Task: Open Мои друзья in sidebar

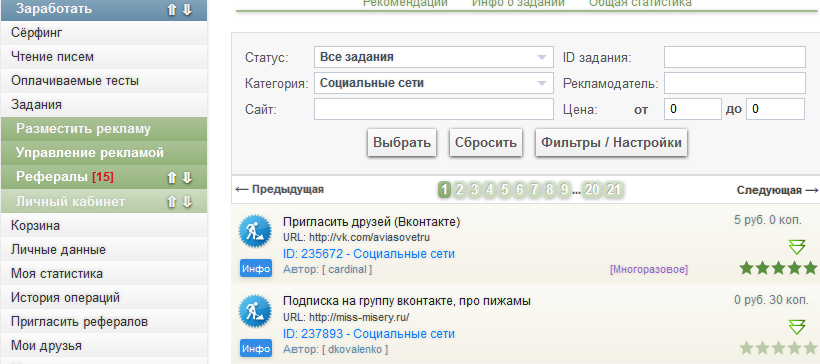Action: click(104, 346)
